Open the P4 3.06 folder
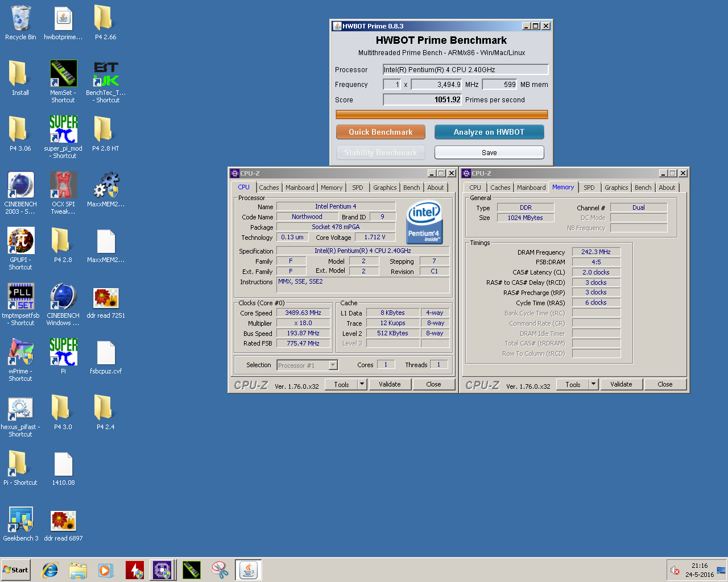The height and width of the screenshot is (582, 728). pos(20,134)
